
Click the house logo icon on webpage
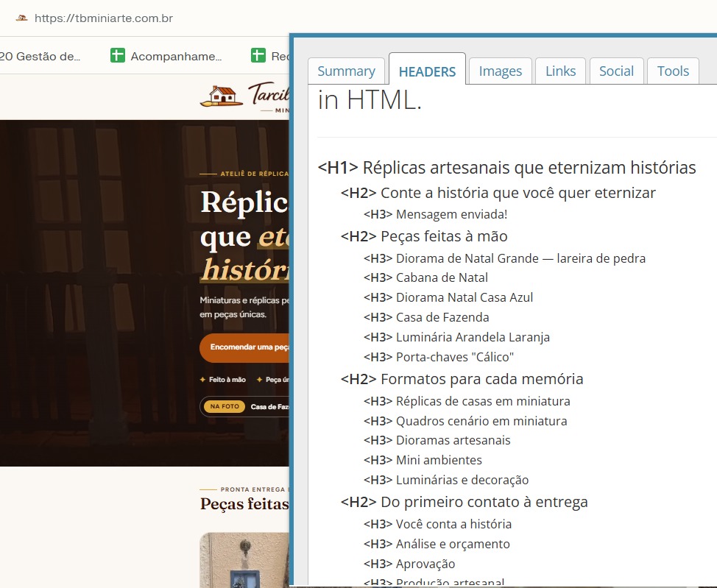tap(222, 96)
